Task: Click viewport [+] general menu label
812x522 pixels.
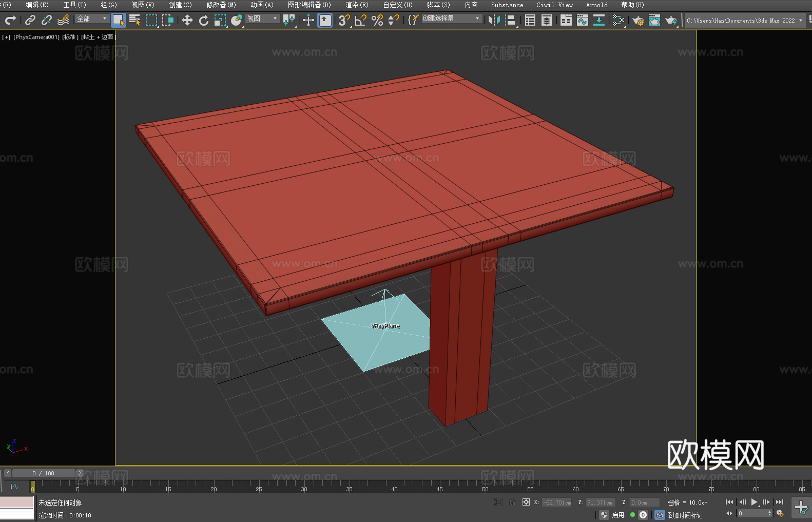Action: [x=6, y=37]
